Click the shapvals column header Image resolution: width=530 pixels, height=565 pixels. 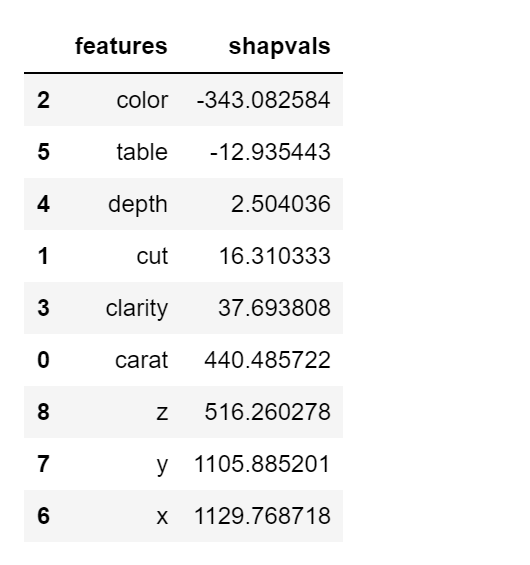(x=280, y=46)
